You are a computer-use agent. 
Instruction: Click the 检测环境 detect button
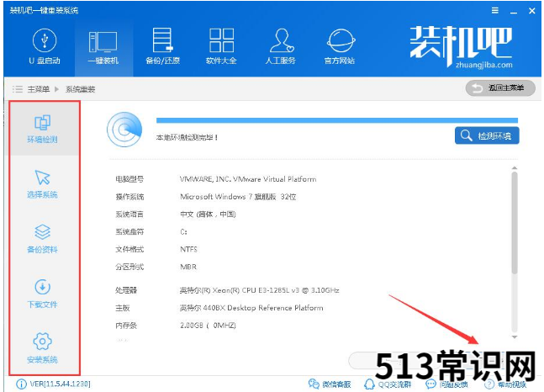[487, 135]
